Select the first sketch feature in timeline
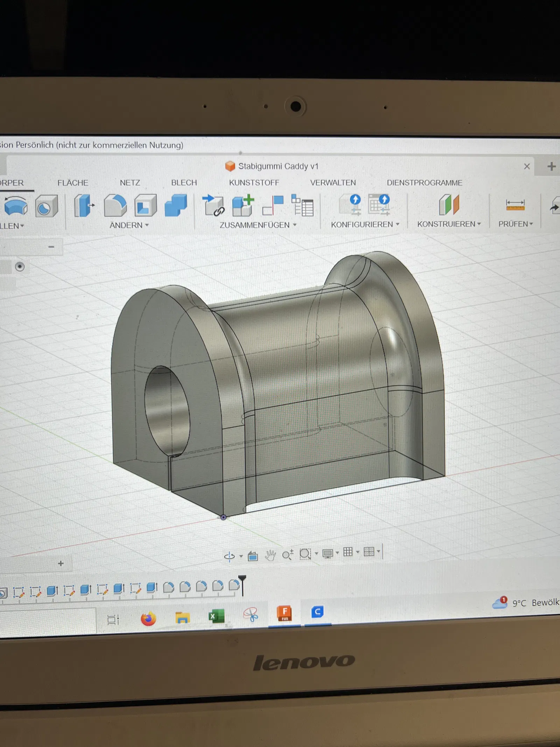 [19, 592]
